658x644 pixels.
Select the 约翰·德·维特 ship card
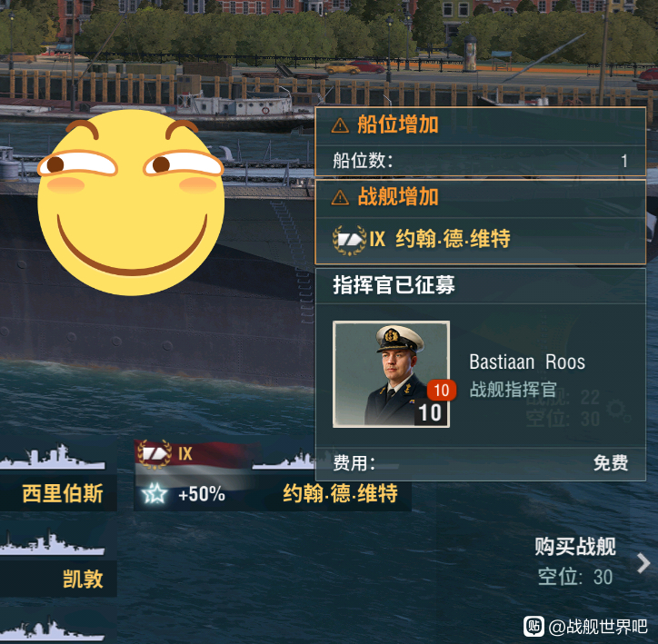pyautogui.click(x=272, y=475)
